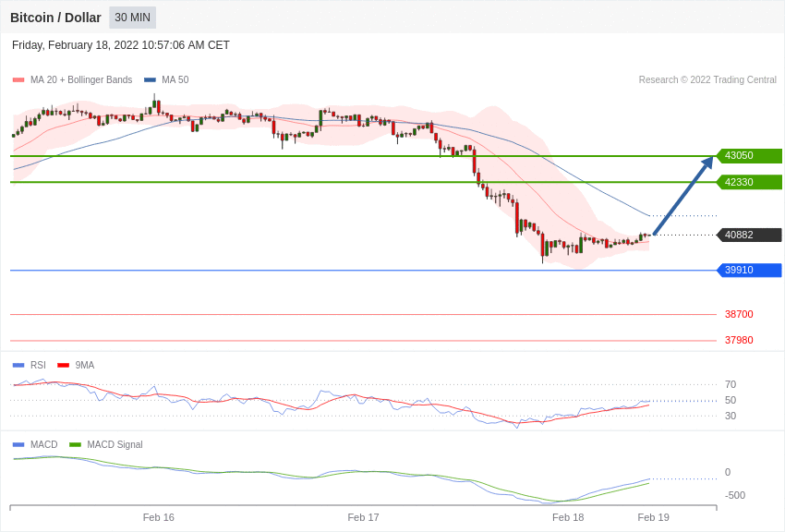
Task: Select the 42330 resistance price label
Action: tap(750, 182)
